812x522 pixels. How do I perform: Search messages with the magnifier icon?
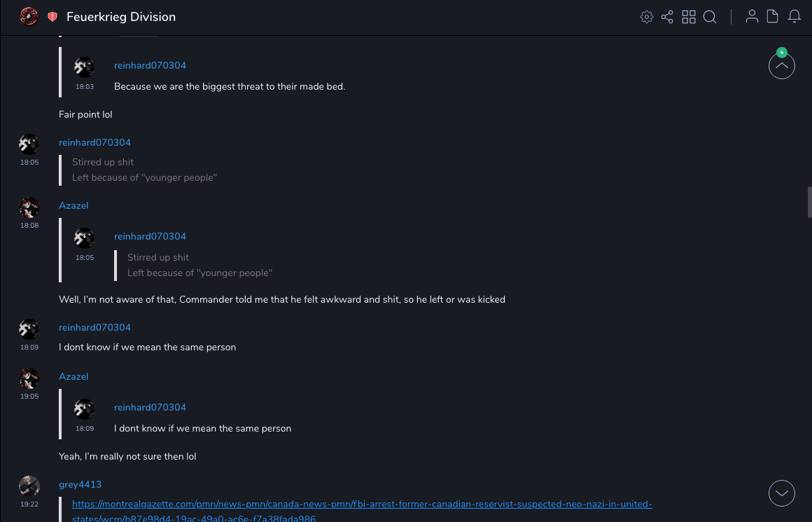pos(710,17)
